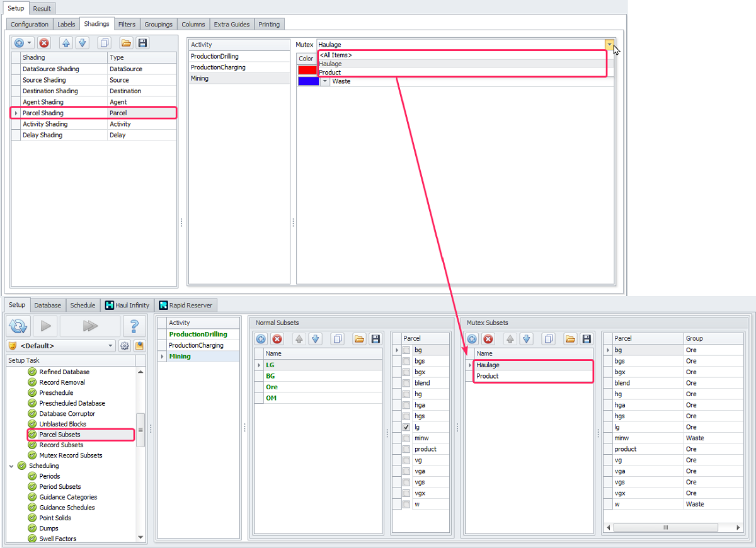
Task: Move Mutex Subset down with blue arrow
Action: point(527,339)
